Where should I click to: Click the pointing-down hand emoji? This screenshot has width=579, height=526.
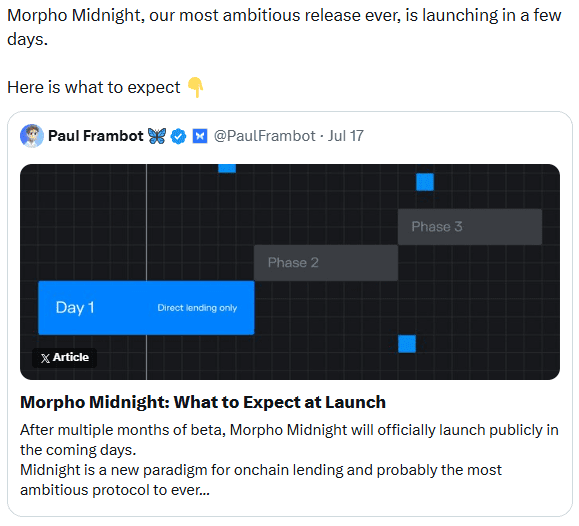coord(195,88)
